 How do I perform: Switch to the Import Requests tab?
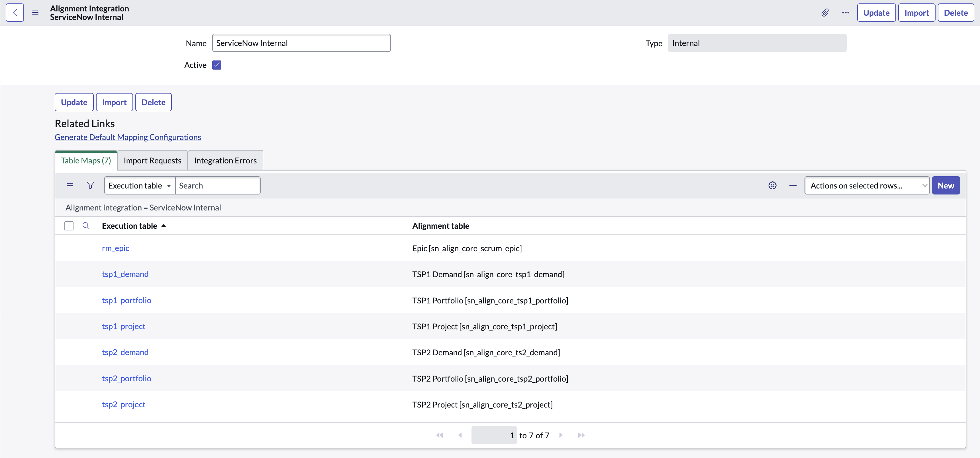pyautogui.click(x=152, y=161)
